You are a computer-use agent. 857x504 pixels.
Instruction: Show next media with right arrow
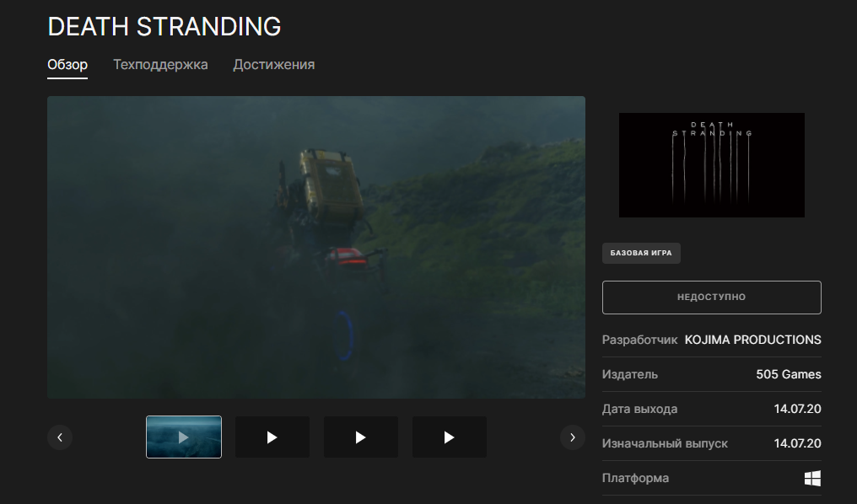(x=572, y=437)
